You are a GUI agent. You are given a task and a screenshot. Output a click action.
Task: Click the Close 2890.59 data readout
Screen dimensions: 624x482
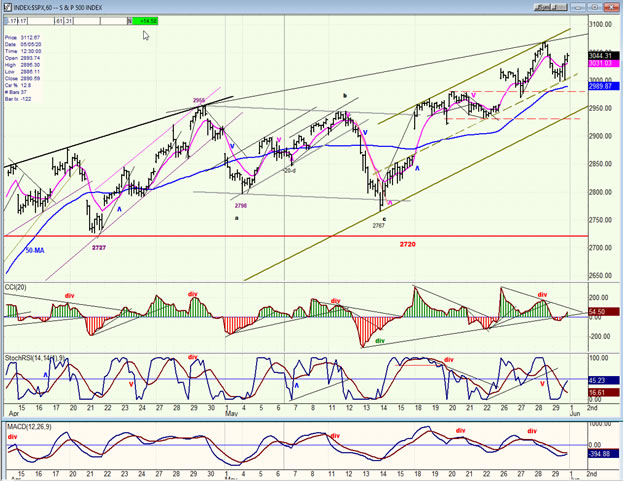(x=22, y=78)
